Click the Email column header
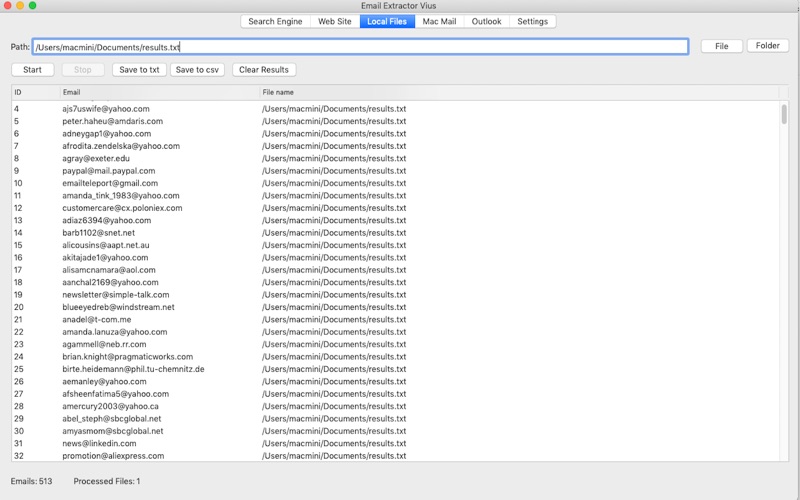This screenshot has width=800, height=500. (x=160, y=92)
